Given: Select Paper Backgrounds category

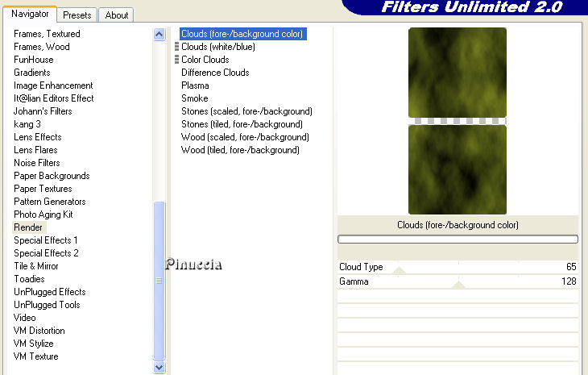Looking at the screenshot, I should point(52,176).
